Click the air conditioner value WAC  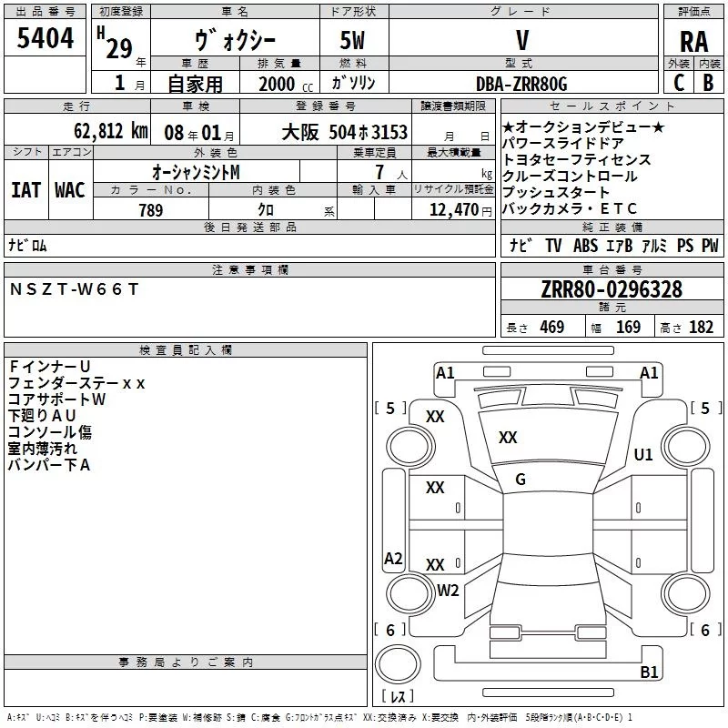pyautogui.click(x=70, y=190)
